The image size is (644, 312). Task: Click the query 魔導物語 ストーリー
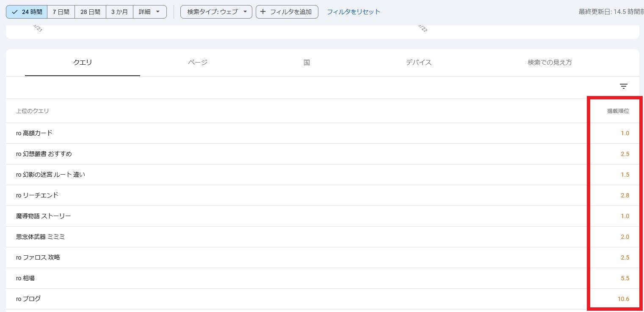43,216
